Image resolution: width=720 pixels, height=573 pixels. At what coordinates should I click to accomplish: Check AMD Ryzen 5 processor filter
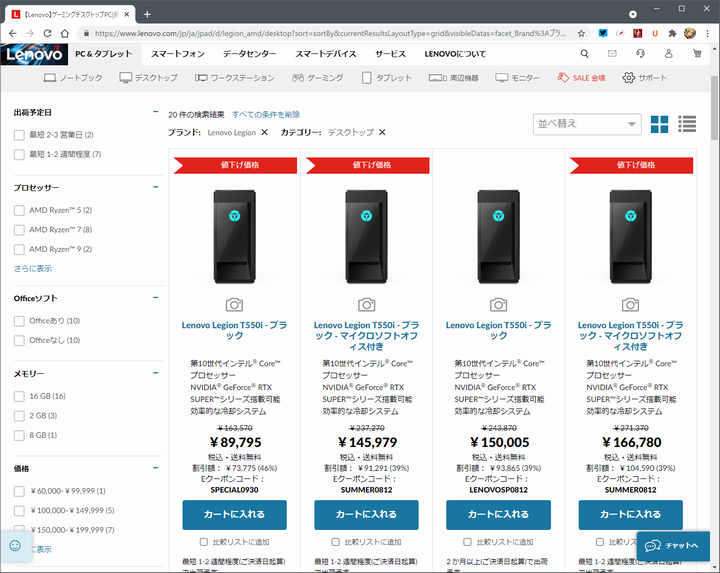tap(19, 210)
